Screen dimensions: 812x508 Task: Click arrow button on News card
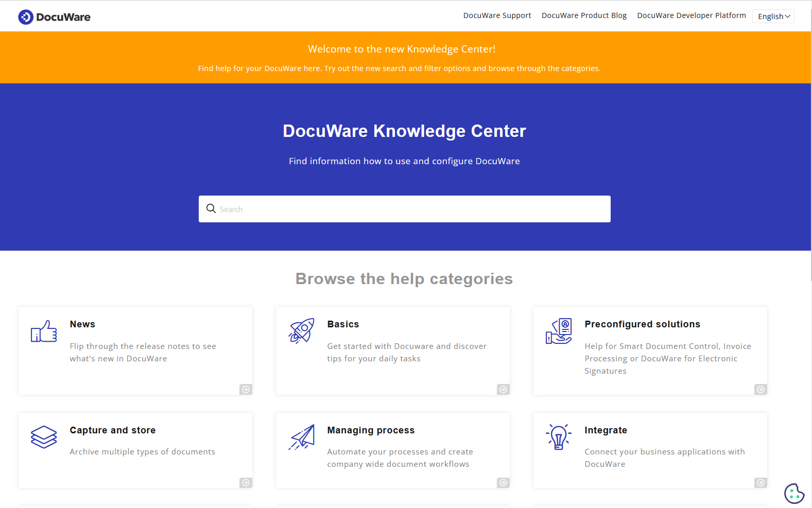(246, 389)
